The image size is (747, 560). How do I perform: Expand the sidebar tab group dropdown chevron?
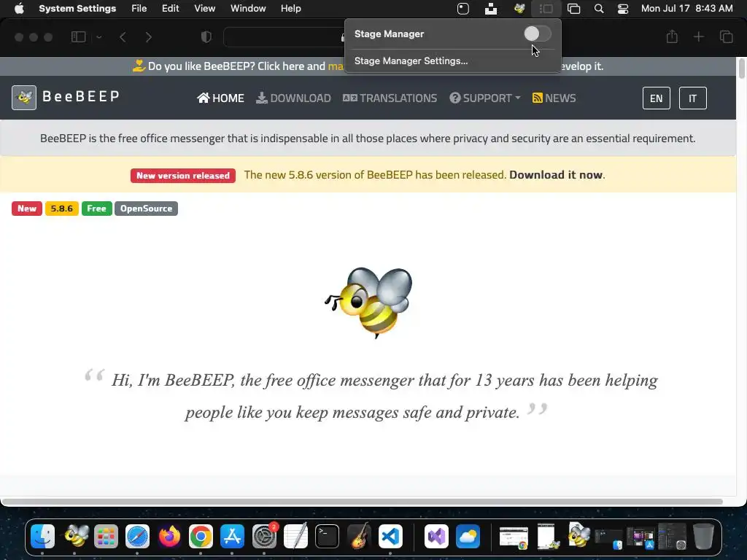pos(98,36)
